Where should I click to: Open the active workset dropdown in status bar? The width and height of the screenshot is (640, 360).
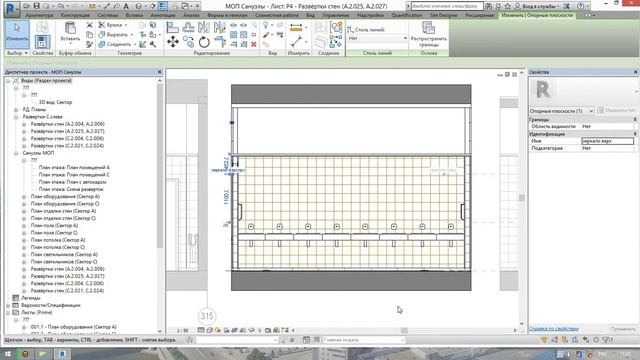pyautogui.click(x=237, y=340)
